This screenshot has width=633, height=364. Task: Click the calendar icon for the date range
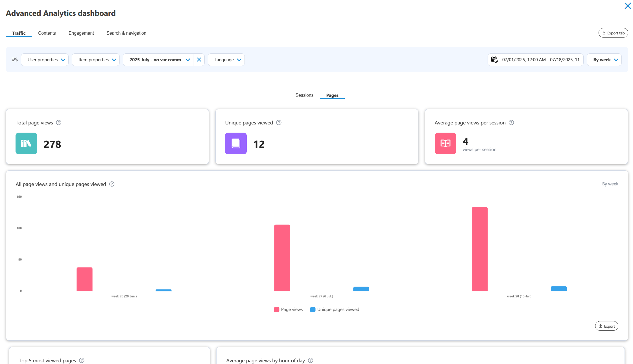[494, 60]
